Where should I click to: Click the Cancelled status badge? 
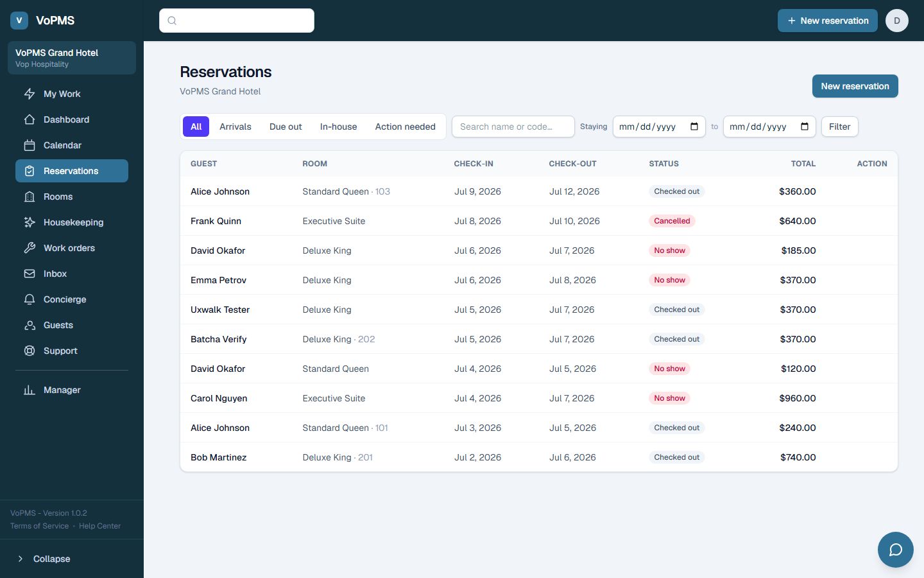(x=672, y=221)
